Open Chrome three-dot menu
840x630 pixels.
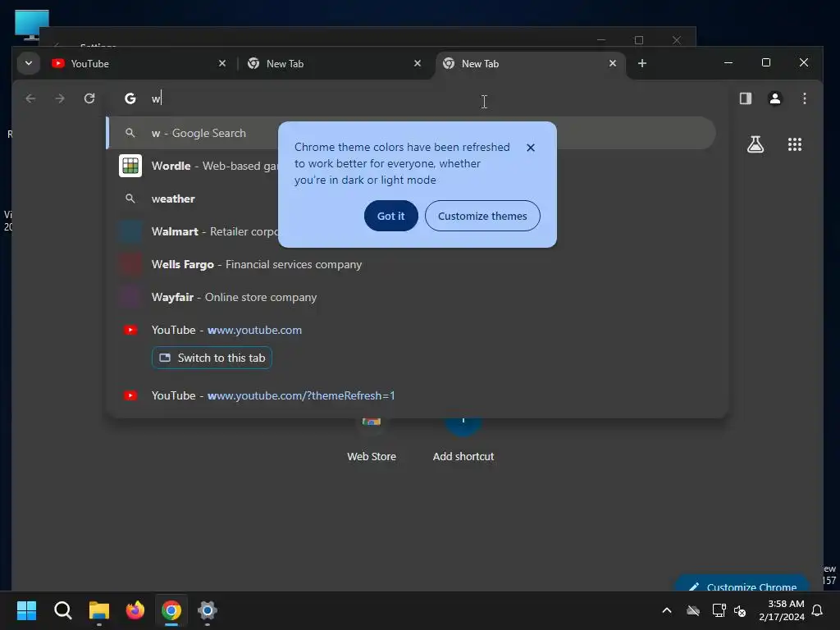pos(804,98)
